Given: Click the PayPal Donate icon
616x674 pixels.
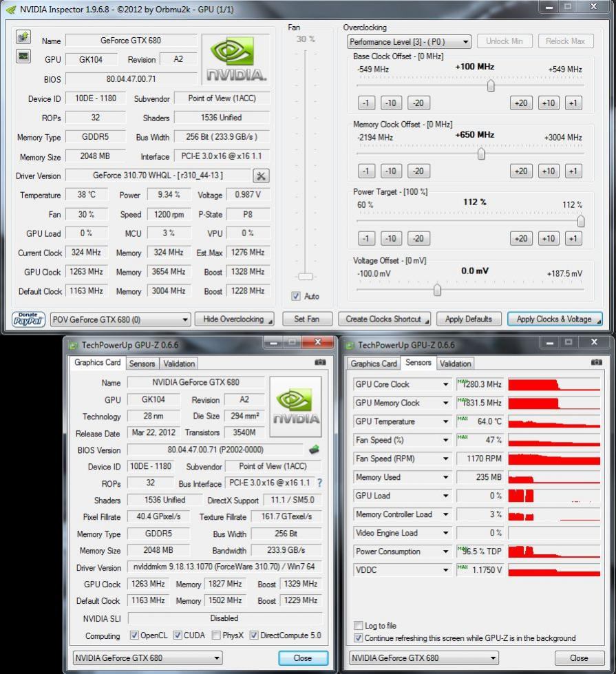Looking at the screenshot, I should click(28, 319).
